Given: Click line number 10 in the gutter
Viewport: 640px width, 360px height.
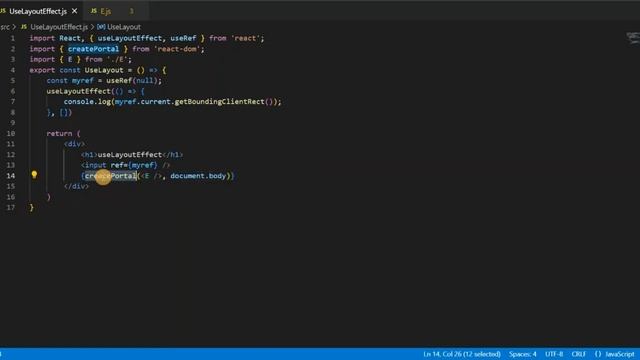Looking at the screenshot, I should [11, 133].
